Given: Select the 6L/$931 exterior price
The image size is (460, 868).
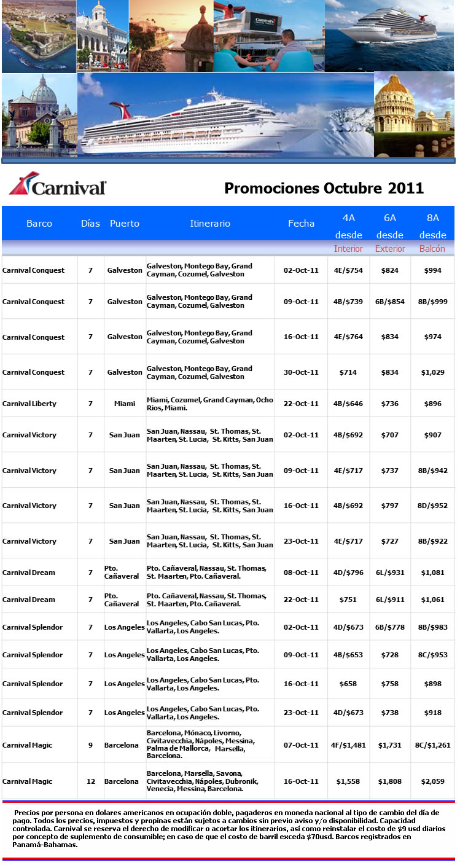Looking at the screenshot, I should (x=390, y=573).
